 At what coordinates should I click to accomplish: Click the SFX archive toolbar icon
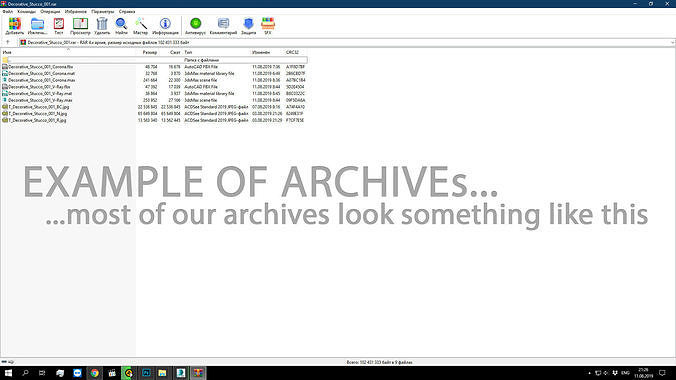click(268, 26)
